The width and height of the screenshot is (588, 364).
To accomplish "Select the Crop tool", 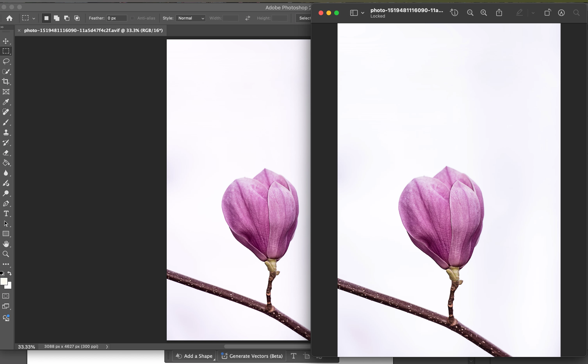I will [6, 82].
